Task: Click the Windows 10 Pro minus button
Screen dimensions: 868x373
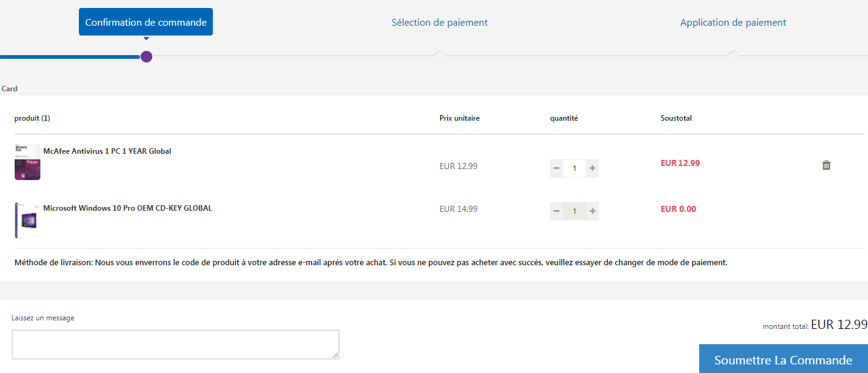Action: coord(556,211)
